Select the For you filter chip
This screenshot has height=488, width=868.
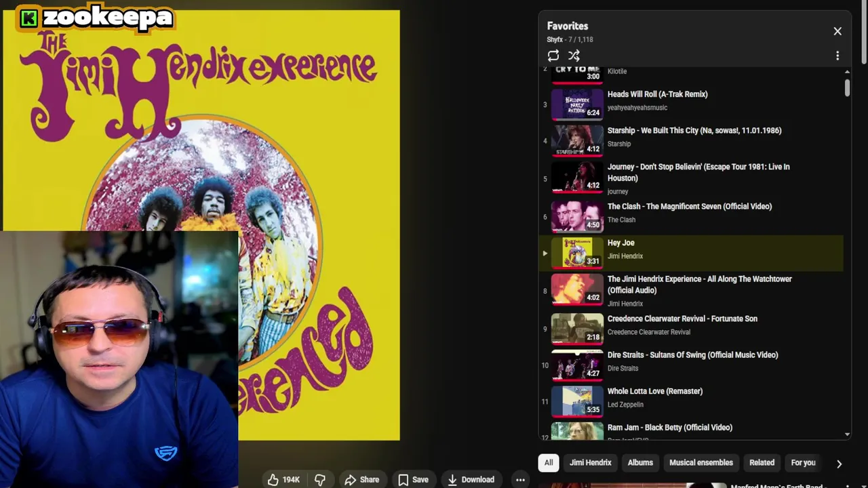pyautogui.click(x=803, y=462)
